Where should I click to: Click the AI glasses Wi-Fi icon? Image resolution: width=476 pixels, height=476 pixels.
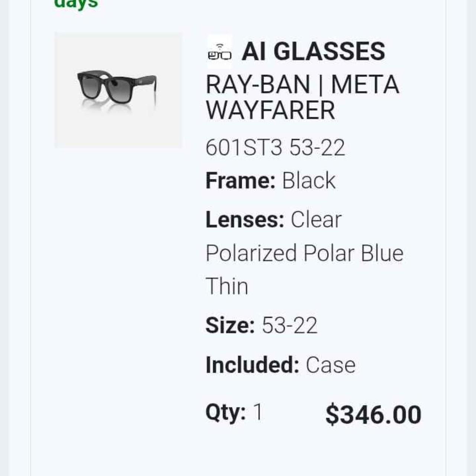(x=219, y=52)
